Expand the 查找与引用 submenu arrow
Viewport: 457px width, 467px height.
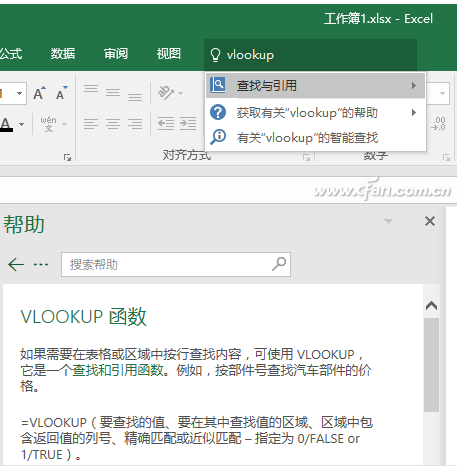[414, 86]
